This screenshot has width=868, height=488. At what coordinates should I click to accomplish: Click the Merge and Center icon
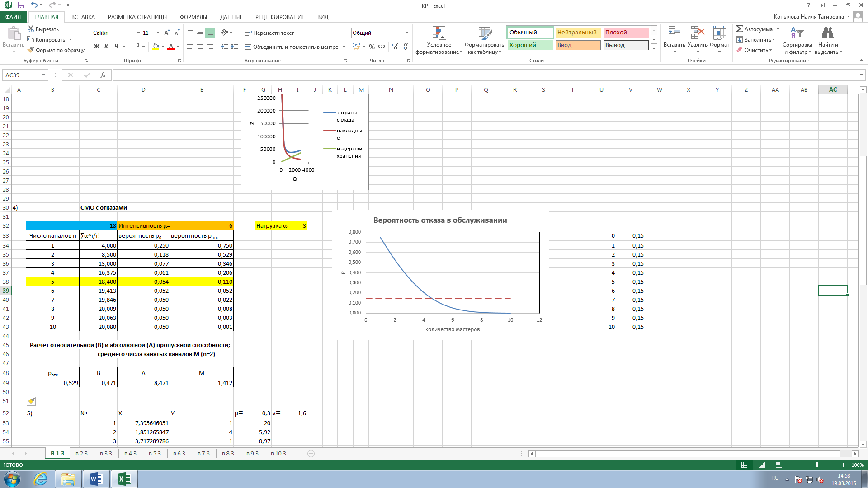[248, 47]
